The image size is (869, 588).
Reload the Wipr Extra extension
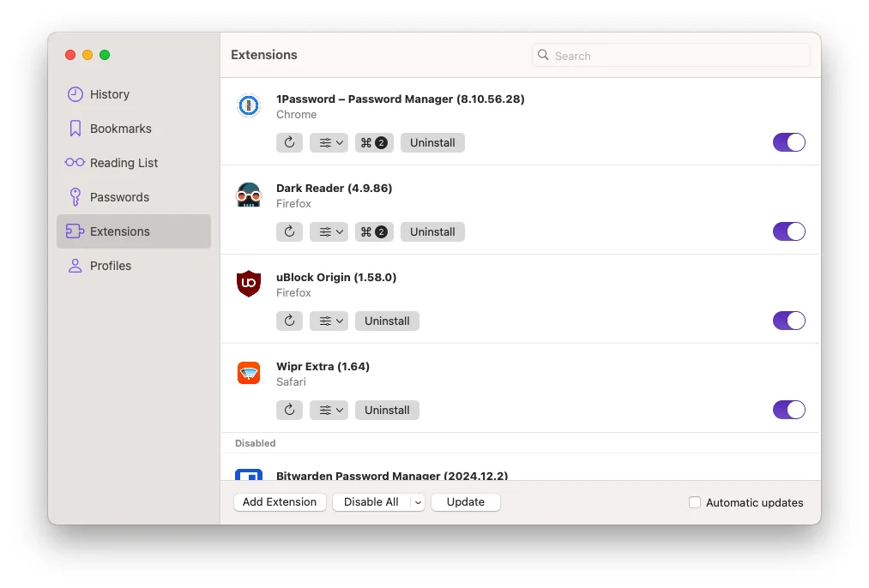tap(289, 411)
